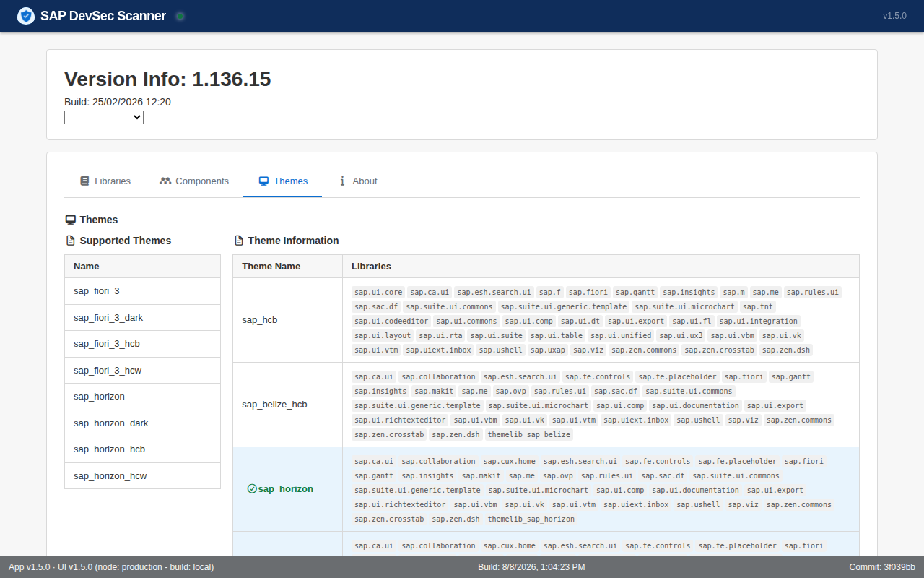Click sap.ui.ux3 tag in sap_hcb row
The image size is (924, 578).
pos(681,336)
